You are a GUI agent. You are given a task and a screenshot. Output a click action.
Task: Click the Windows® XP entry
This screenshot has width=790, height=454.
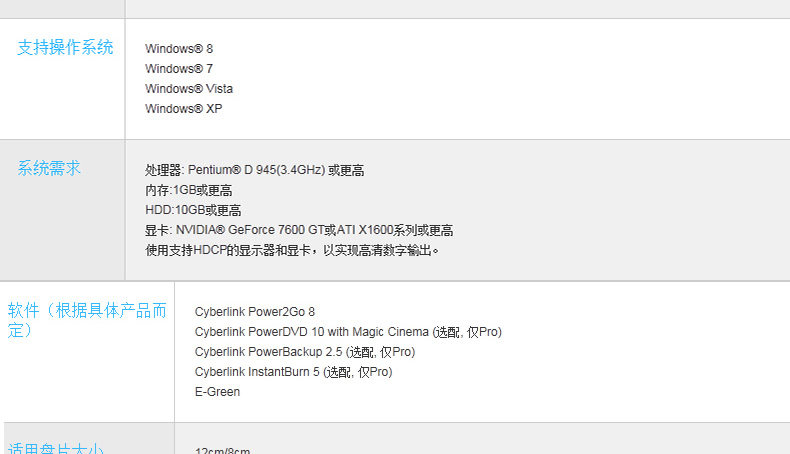click(x=183, y=109)
